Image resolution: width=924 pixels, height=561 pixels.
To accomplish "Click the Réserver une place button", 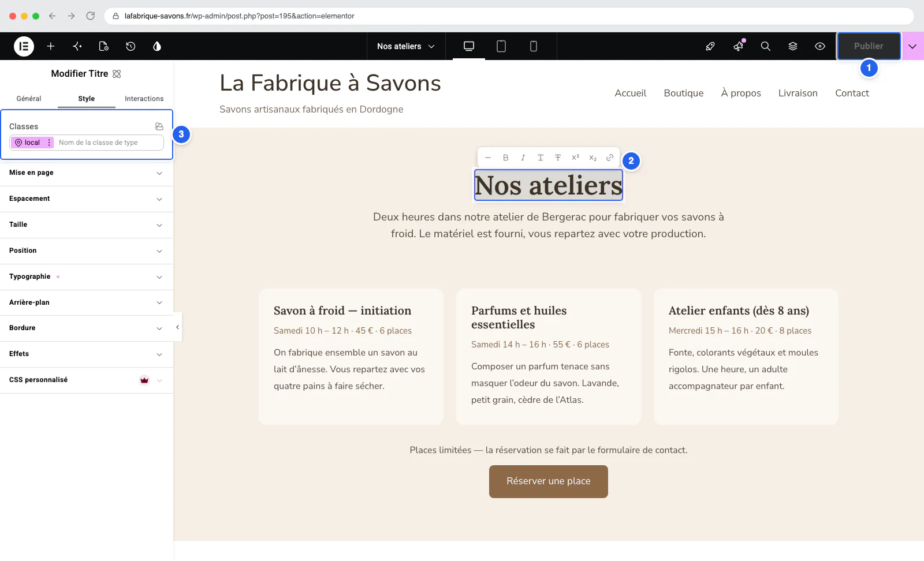I will tap(549, 481).
